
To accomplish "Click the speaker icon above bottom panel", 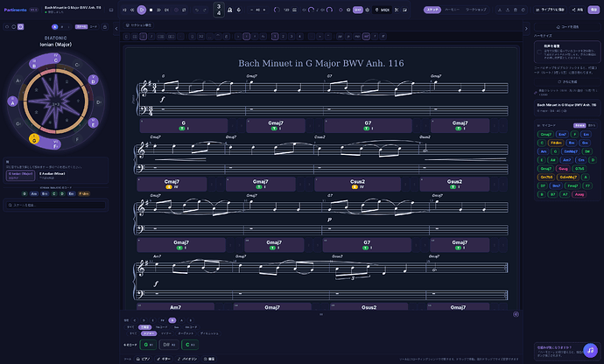I will pyautogui.click(x=516, y=314).
